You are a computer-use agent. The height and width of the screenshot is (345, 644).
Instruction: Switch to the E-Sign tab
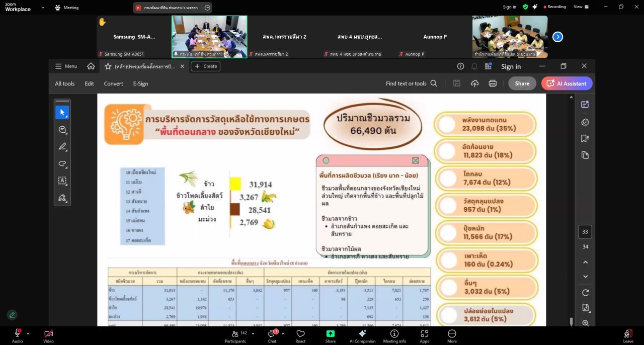click(x=140, y=83)
